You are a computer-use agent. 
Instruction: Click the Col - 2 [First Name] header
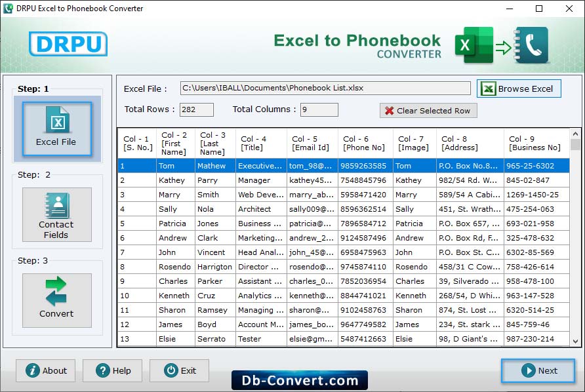pos(176,143)
